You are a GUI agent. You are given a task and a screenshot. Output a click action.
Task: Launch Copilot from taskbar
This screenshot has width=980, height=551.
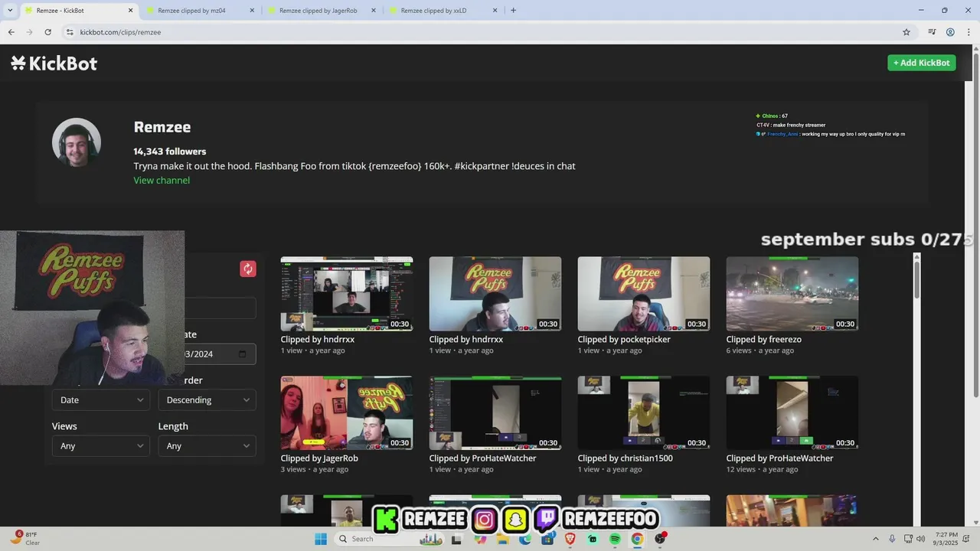click(x=480, y=539)
